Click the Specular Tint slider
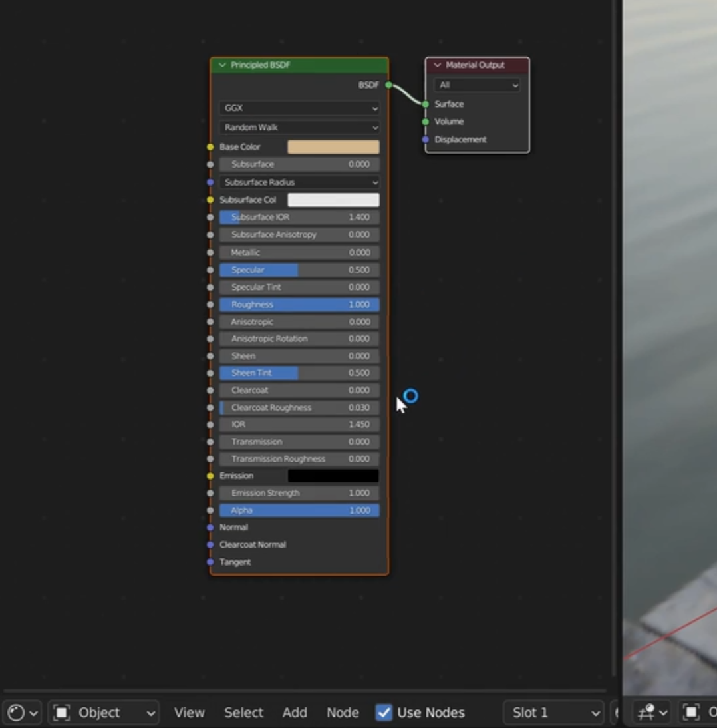 [299, 287]
